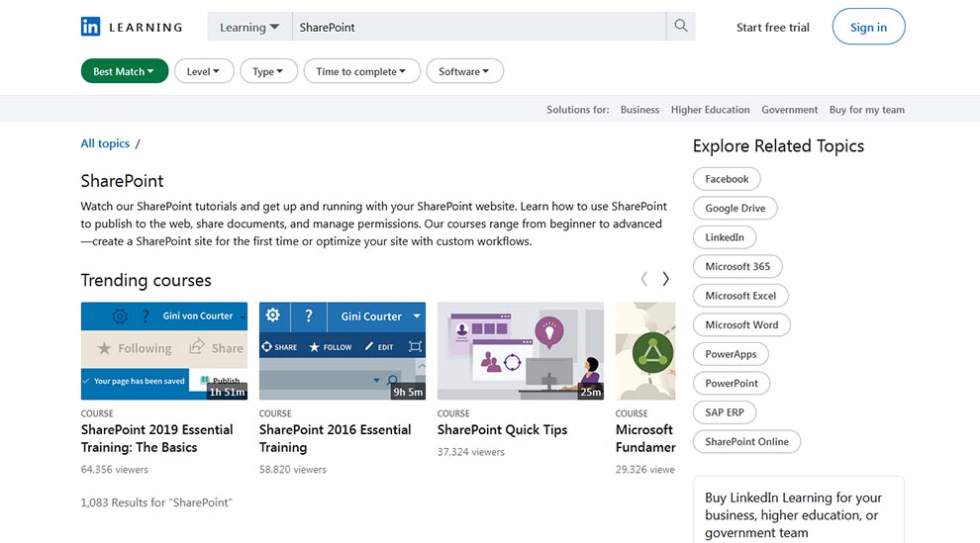This screenshot has width=980, height=543.
Task: Show next trending courses with right arrow
Action: pyautogui.click(x=665, y=279)
